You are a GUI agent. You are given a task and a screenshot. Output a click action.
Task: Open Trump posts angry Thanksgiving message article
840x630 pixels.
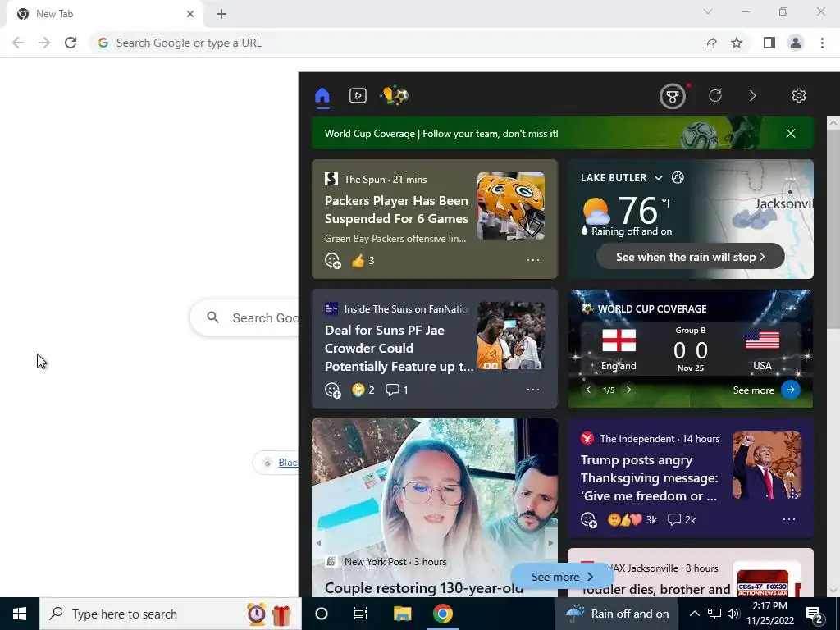click(649, 478)
